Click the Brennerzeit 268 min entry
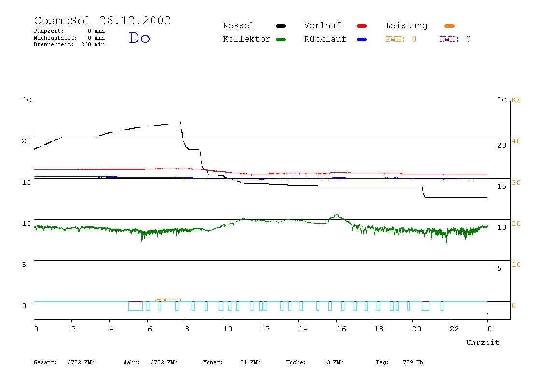The width and height of the screenshot is (554, 392). pyautogui.click(x=69, y=44)
